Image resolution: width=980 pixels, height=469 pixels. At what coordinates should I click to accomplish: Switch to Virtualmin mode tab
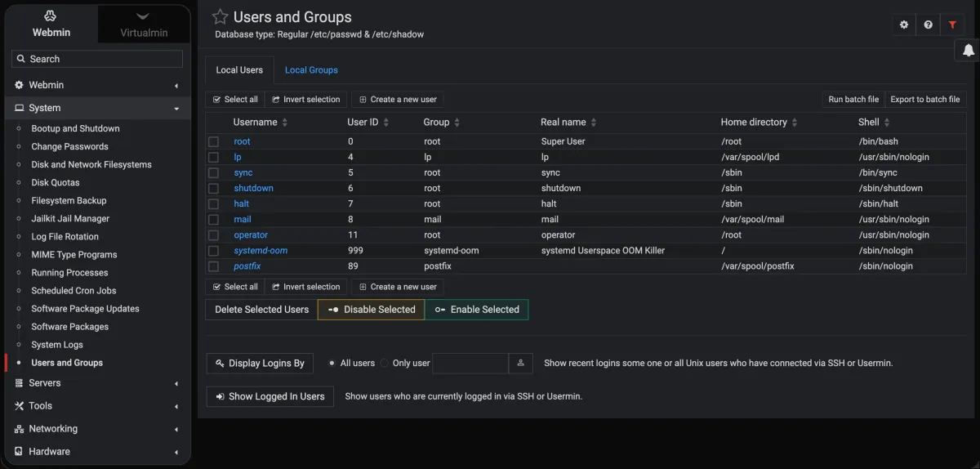coord(144,24)
